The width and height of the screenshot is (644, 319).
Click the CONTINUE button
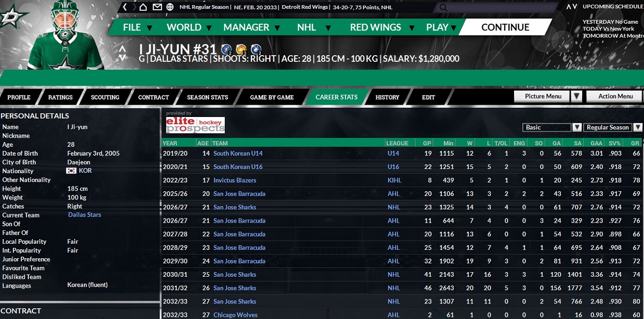(x=505, y=27)
